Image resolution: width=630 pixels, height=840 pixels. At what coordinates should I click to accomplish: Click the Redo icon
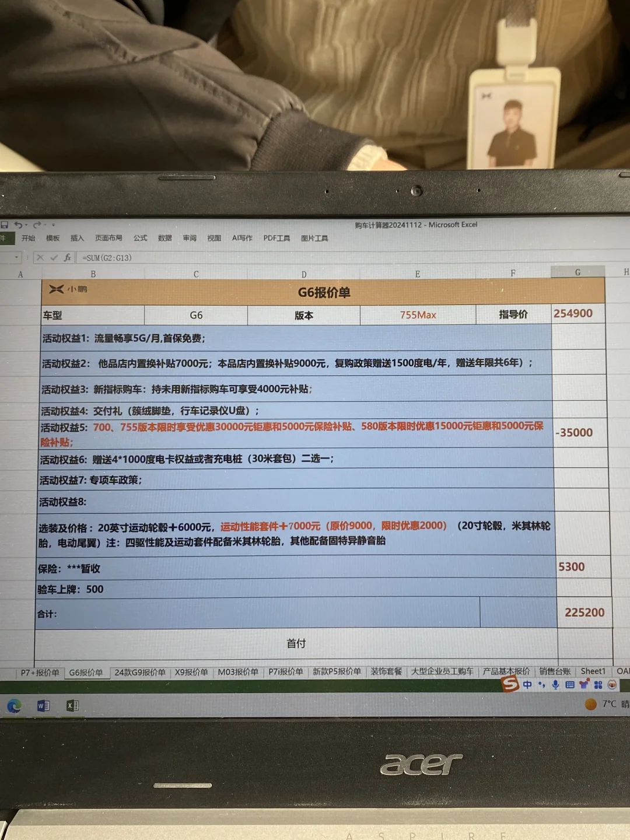coord(37,225)
